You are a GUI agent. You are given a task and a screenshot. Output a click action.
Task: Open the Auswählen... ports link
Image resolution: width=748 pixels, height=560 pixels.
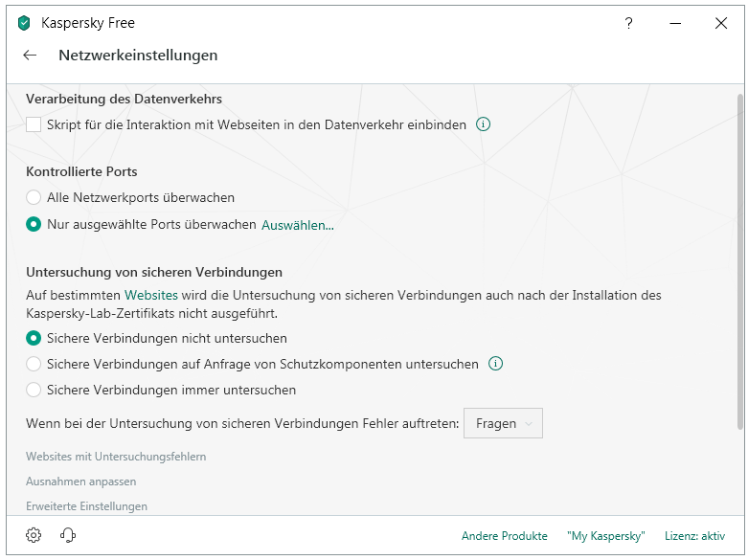click(298, 225)
